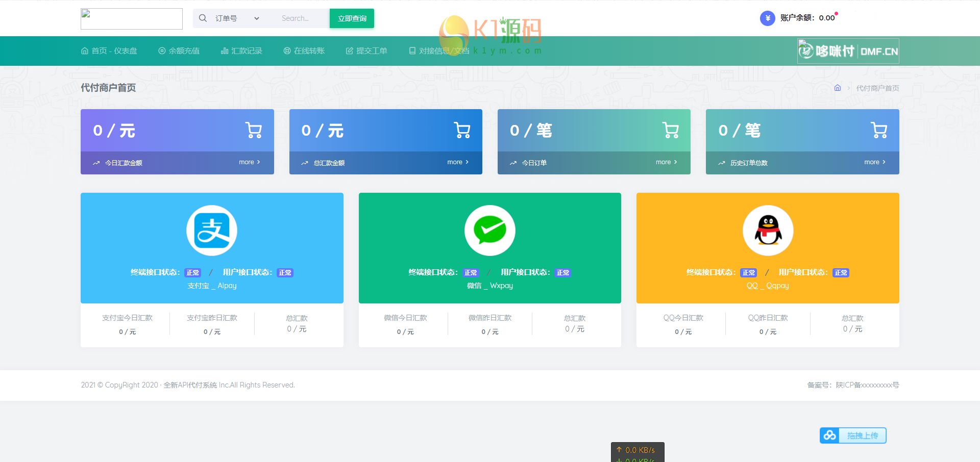Click the cart icon on 历史订单总数 card
The image size is (980, 462).
878,130
